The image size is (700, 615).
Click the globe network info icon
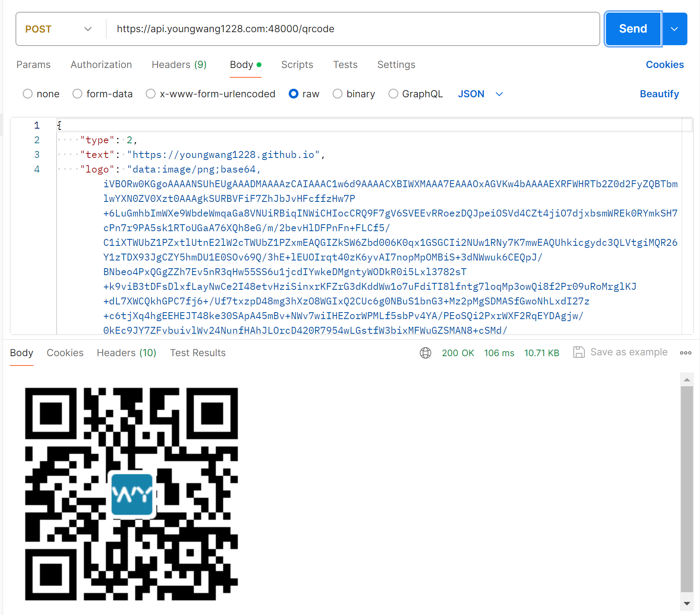(425, 353)
